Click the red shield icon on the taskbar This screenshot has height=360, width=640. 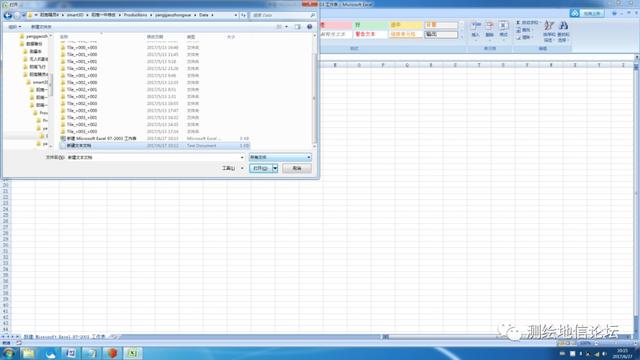tap(112, 353)
